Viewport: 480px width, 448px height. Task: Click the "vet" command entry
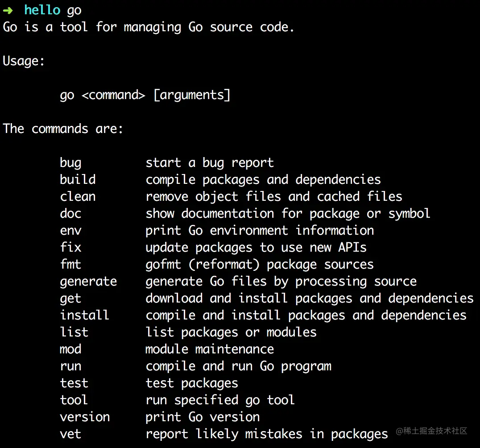(x=70, y=434)
